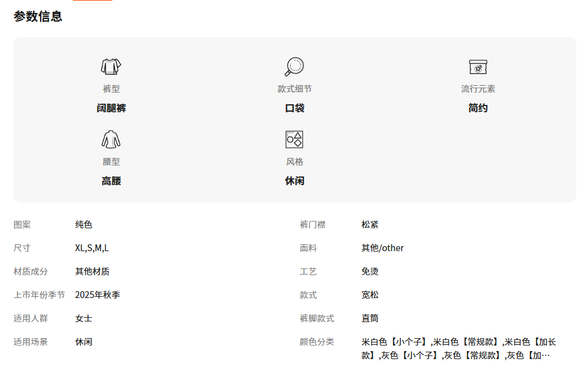
Task: Click the 流行元素 box icon
Action: [x=478, y=67]
